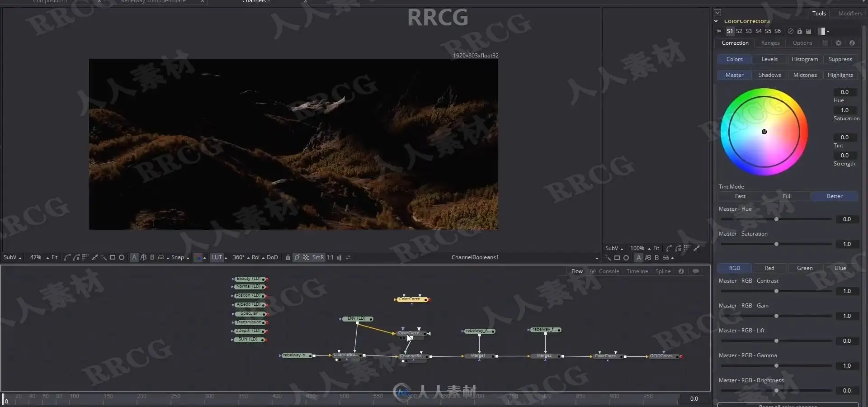Open the LUT options dropdown arrow

(x=226, y=258)
